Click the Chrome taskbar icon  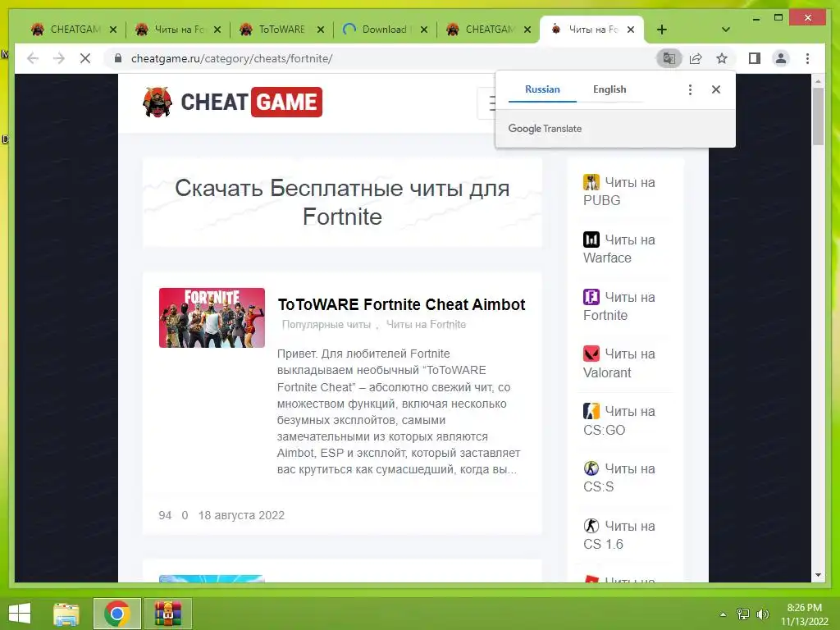pos(116,614)
